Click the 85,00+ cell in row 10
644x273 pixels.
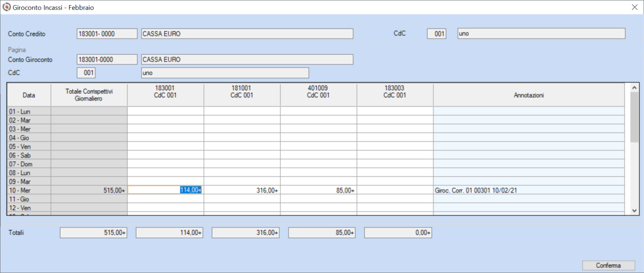pyautogui.click(x=318, y=190)
